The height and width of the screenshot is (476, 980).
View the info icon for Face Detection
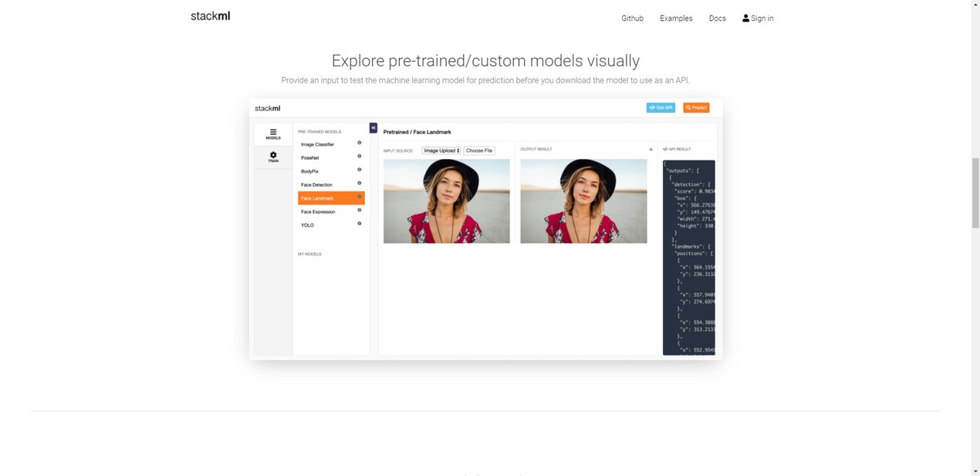359,184
